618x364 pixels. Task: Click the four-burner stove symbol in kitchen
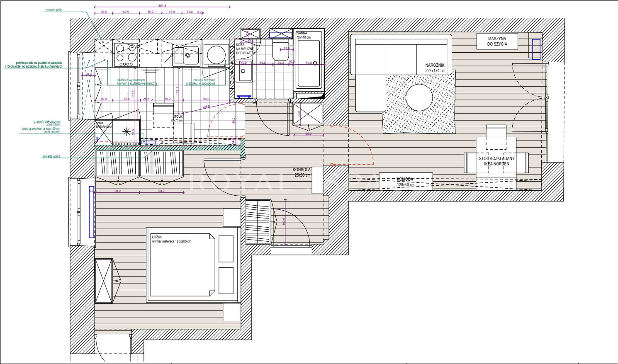126,54
